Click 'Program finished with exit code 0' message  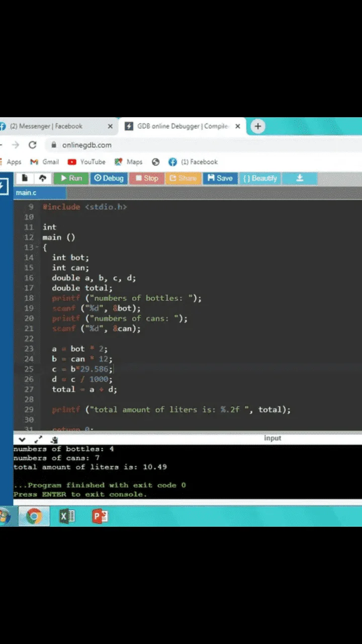click(100, 485)
